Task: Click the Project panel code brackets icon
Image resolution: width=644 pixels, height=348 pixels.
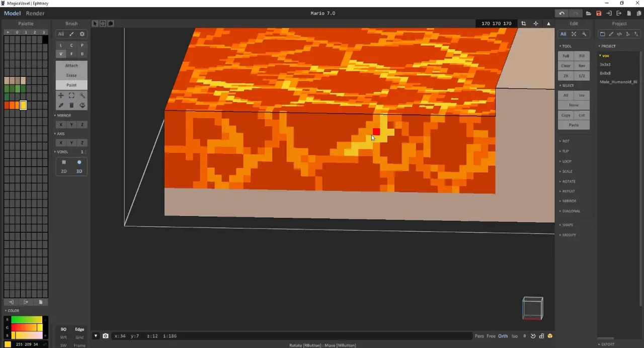Action: coord(619,34)
